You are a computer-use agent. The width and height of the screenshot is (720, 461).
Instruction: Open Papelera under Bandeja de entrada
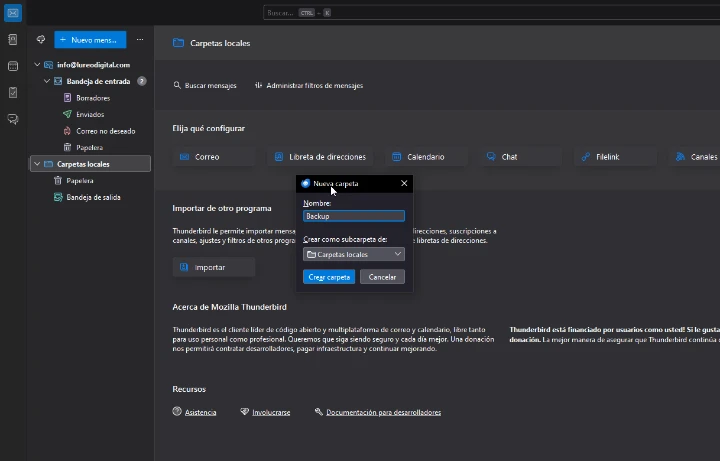coord(90,147)
